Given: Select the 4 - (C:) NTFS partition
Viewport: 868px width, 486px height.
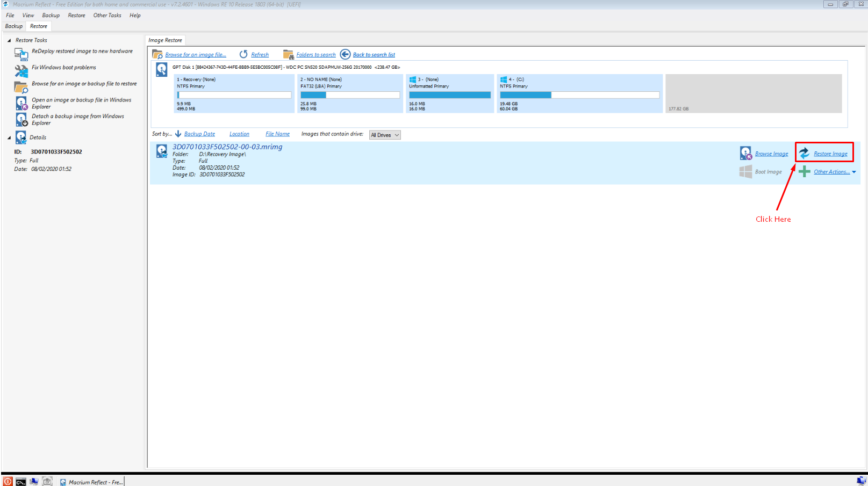Looking at the screenshot, I should pos(579,93).
